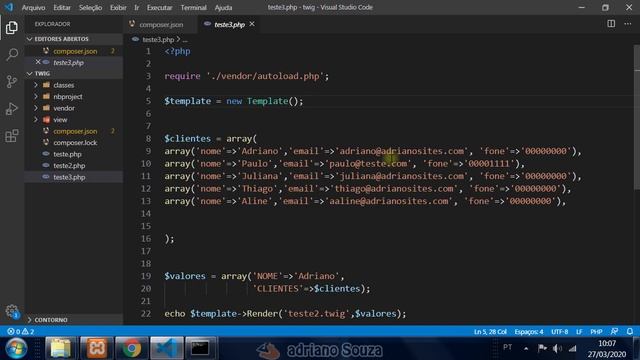Click the feedback icon in status bar
This screenshot has width=640, height=360.
(x=614, y=331)
